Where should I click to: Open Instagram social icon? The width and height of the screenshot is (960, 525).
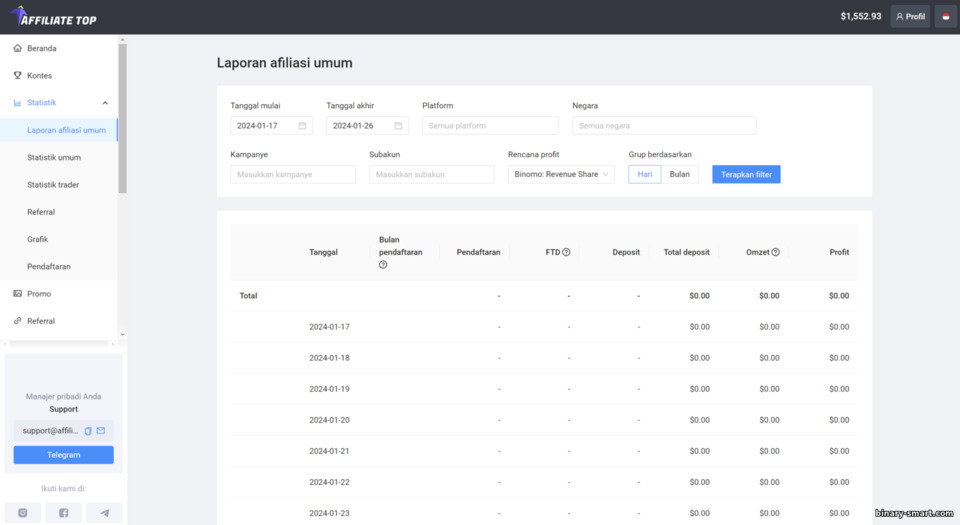point(23,513)
